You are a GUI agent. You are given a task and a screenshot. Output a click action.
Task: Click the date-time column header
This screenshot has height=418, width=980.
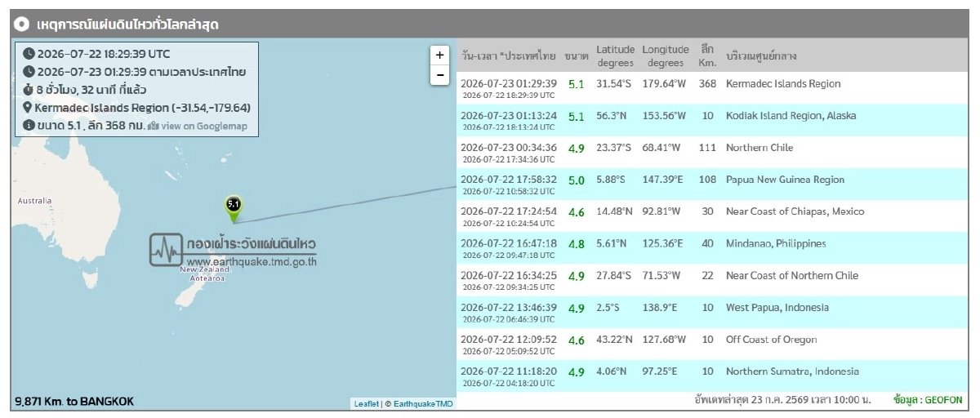tap(509, 56)
